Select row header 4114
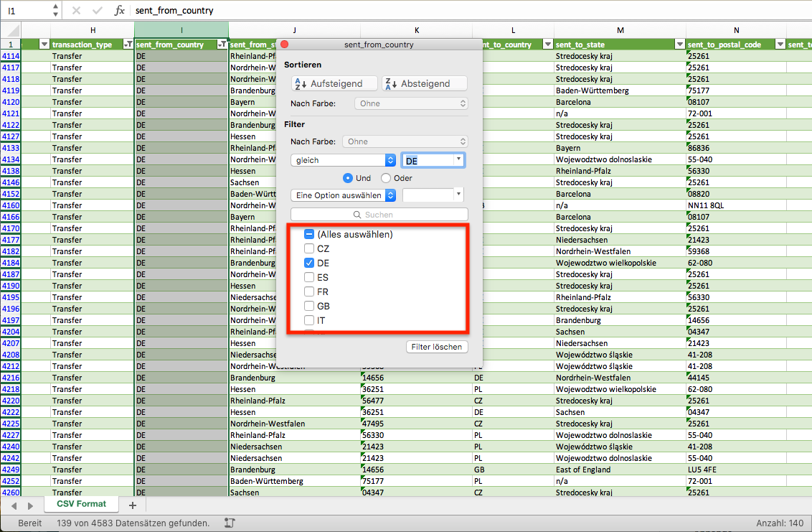812x532 pixels. tap(10, 56)
